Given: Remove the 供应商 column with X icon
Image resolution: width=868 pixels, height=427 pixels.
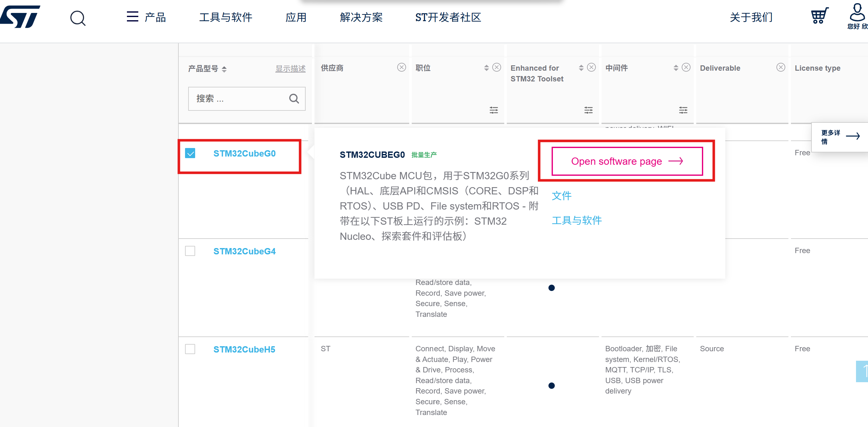Looking at the screenshot, I should [401, 67].
